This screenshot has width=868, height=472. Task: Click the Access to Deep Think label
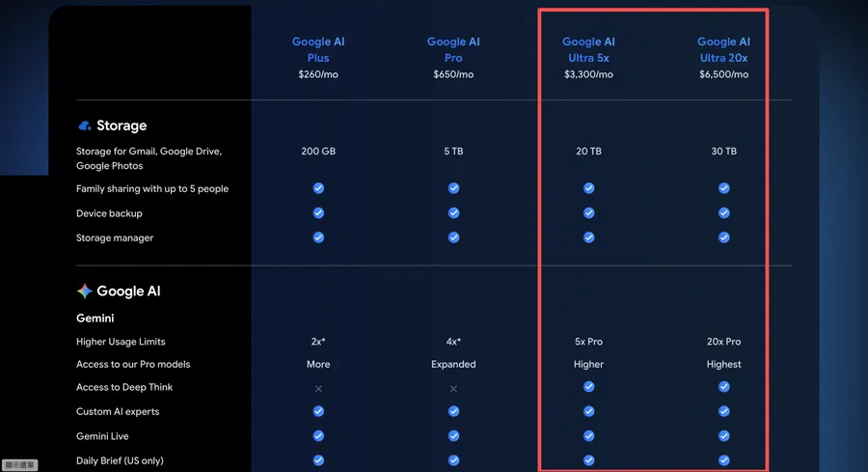tap(124, 387)
